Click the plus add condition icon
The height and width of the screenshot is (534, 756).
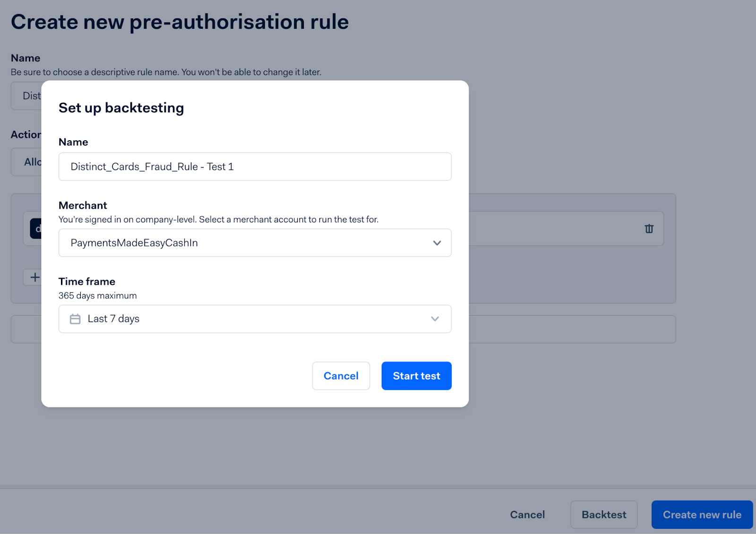click(34, 277)
